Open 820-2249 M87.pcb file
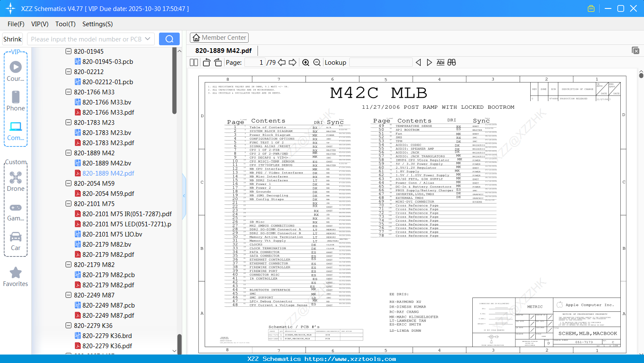 tap(109, 305)
